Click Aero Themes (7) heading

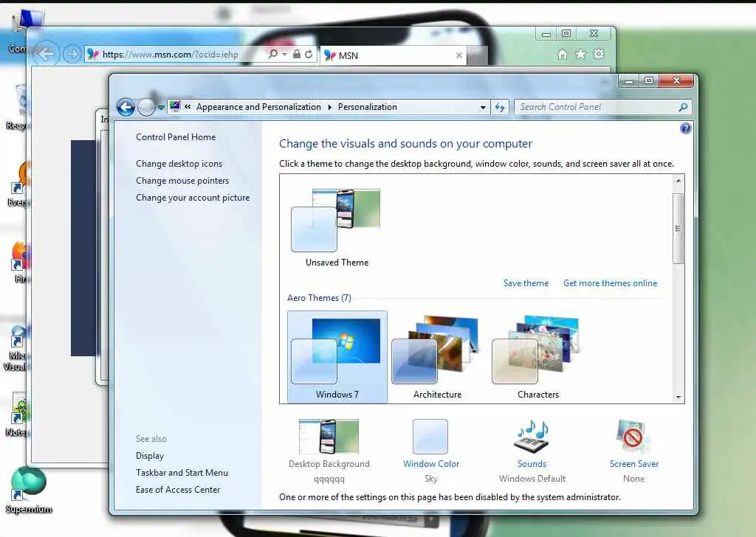click(319, 298)
